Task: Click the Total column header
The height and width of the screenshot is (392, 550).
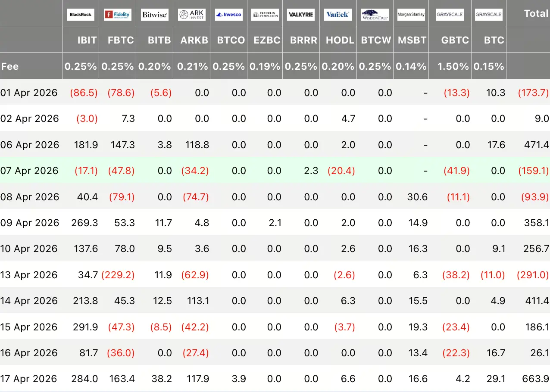Action: click(536, 13)
